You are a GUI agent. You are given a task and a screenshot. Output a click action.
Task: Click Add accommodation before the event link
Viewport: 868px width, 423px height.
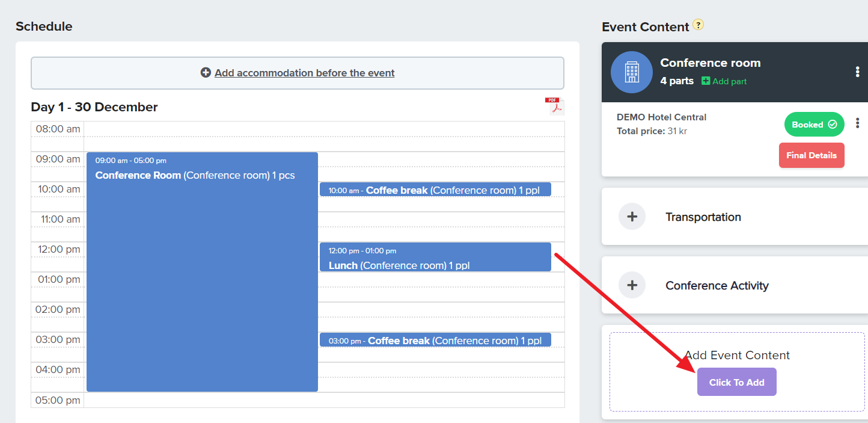(x=298, y=73)
